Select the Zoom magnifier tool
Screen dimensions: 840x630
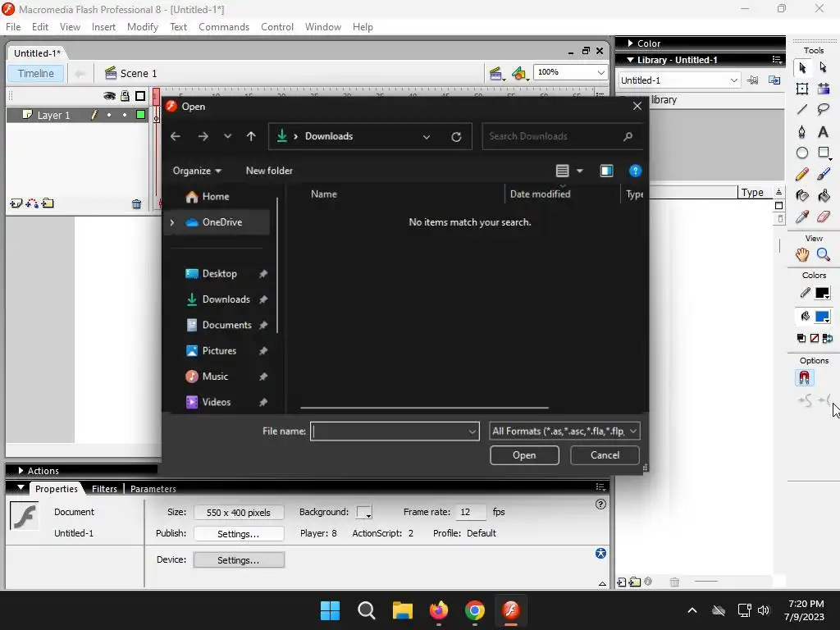[824, 255]
